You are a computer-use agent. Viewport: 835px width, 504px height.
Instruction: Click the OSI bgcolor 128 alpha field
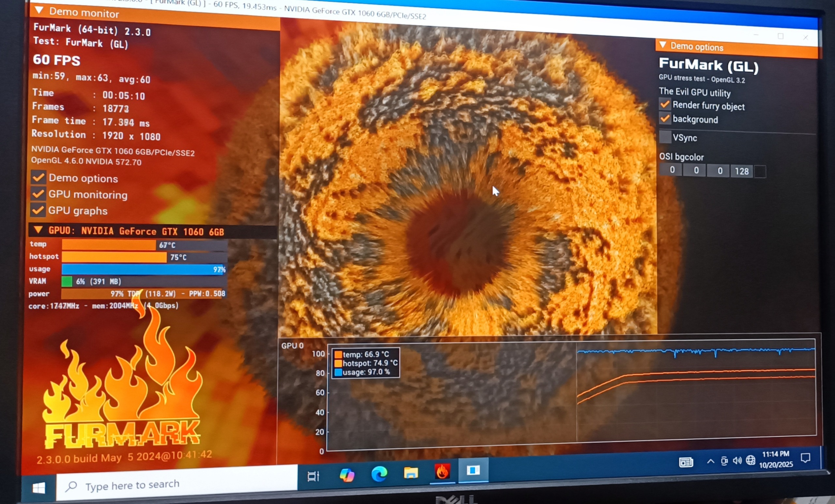tap(741, 171)
